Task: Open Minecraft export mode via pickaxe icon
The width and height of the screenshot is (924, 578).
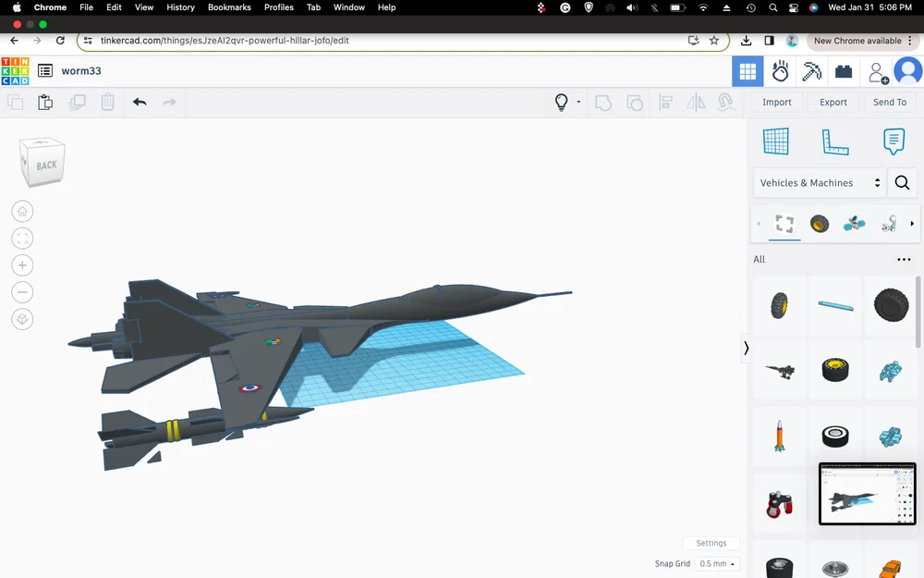Action: coord(810,71)
